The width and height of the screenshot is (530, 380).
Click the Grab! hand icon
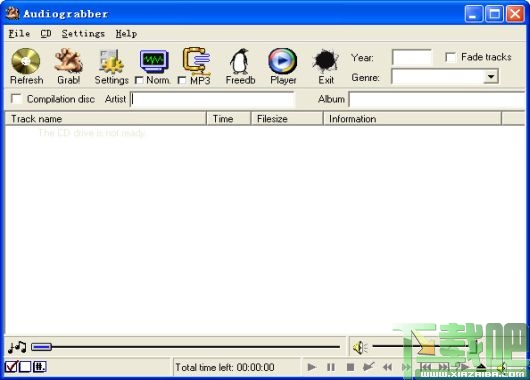[x=69, y=61]
